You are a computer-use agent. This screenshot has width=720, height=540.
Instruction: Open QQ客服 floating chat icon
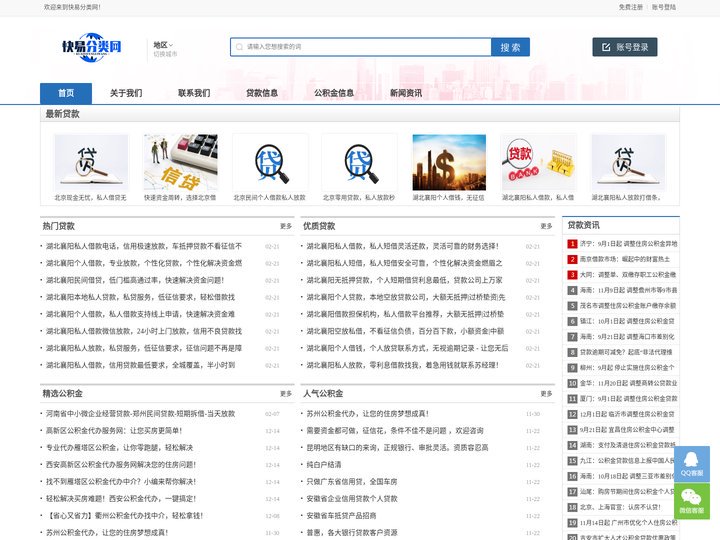click(x=692, y=464)
